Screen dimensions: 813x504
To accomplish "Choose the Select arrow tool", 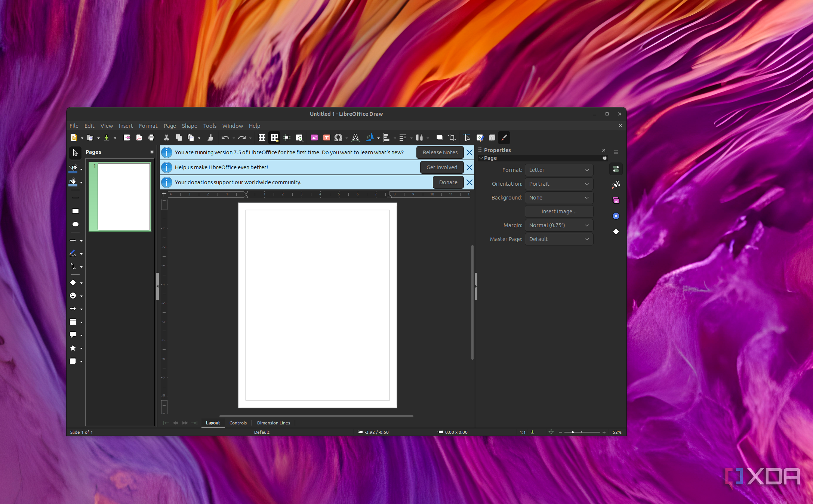I will click(x=75, y=152).
